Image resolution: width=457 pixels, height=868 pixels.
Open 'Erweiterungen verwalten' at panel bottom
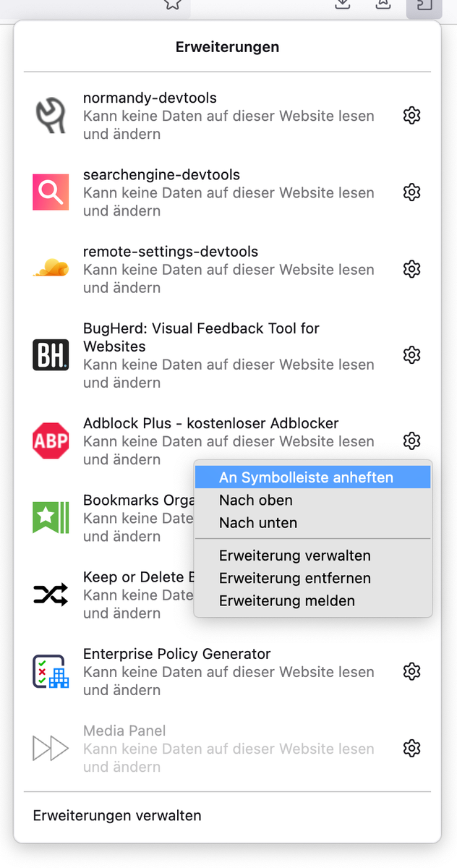(x=117, y=816)
